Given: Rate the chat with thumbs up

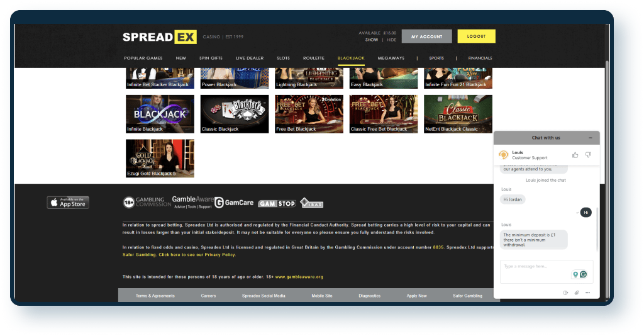Looking at the screenshot, I should tap(575, 155).
